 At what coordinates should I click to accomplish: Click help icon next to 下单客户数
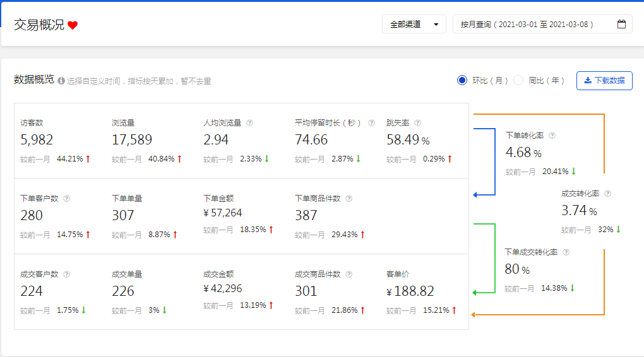point(66,199)
